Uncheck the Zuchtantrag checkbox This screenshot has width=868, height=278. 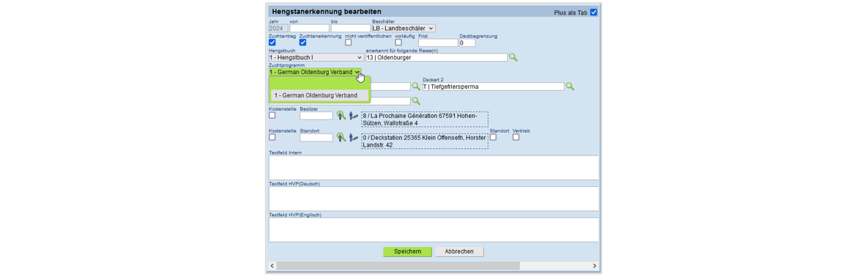point(271,43)
